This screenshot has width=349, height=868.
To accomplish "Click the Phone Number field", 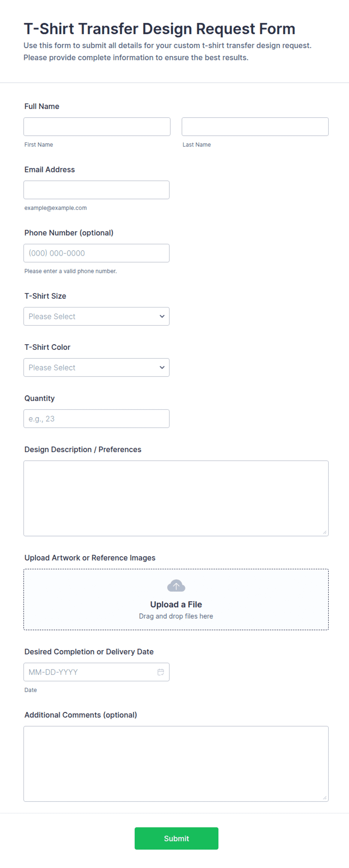I will [x=96, y=253].
